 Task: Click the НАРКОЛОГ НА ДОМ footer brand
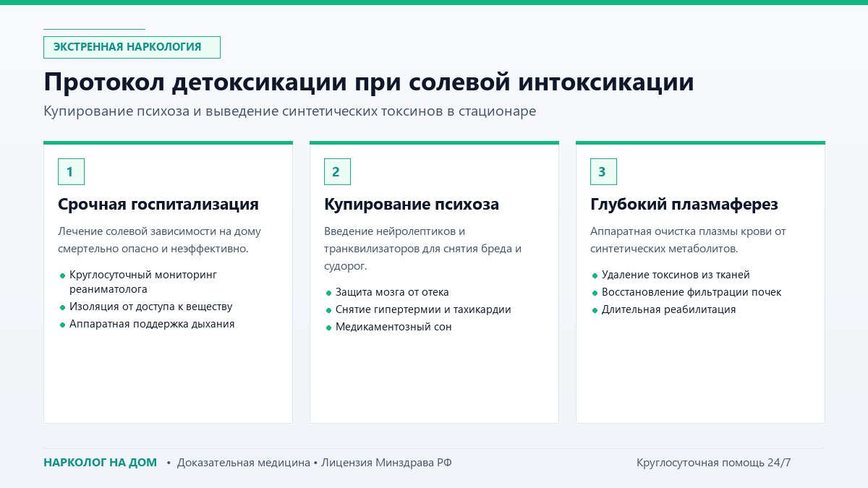click(x=100, y=463)
